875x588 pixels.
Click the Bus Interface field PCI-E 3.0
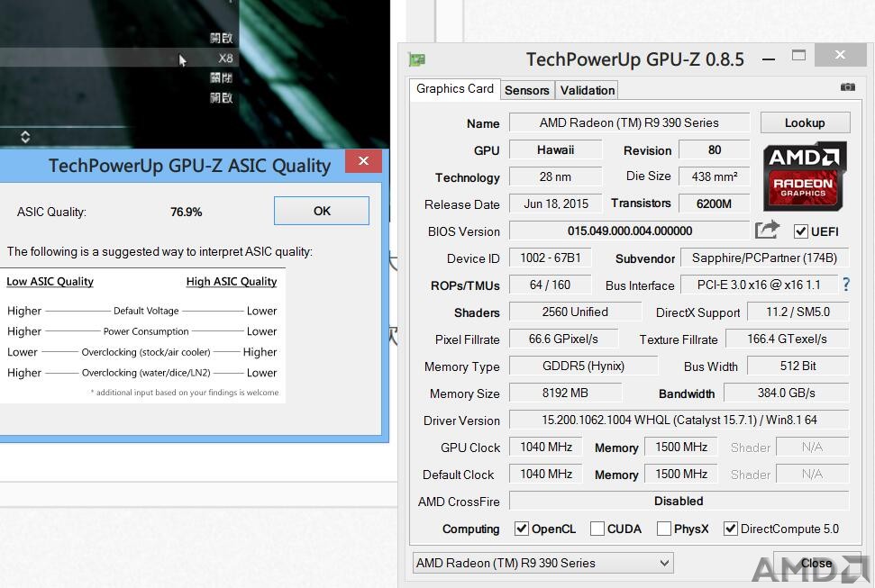coord(759,285)
